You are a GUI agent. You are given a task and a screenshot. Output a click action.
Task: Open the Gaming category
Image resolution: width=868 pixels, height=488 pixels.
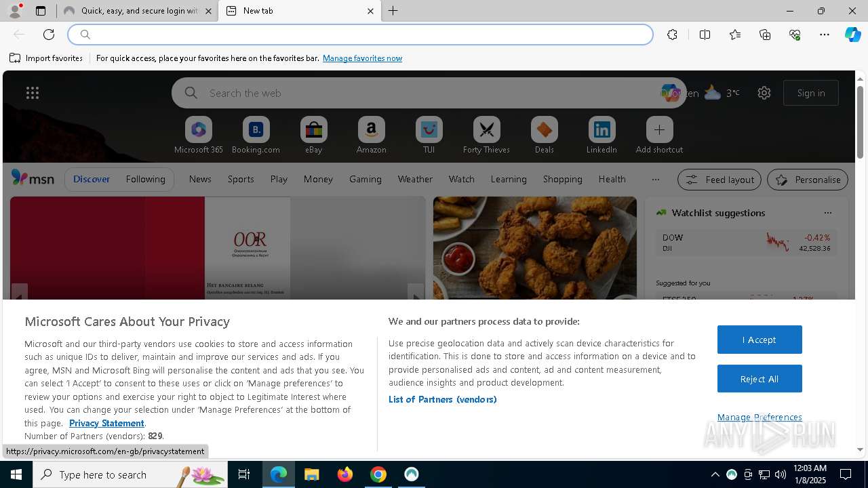[366, 179]
